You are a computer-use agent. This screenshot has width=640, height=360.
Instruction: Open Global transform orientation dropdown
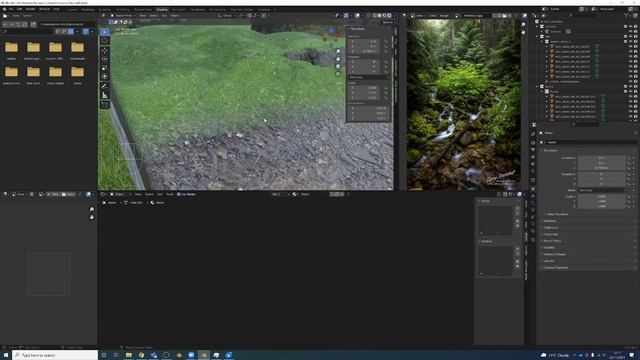tap(228, 16)
